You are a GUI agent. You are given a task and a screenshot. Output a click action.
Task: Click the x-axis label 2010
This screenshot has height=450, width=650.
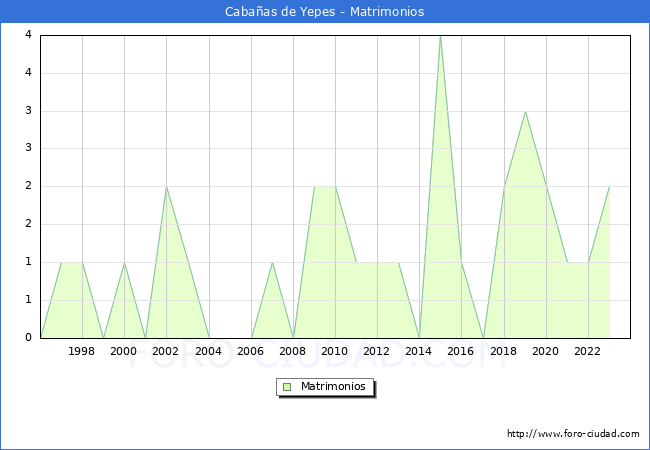click(x=335, y=351)
